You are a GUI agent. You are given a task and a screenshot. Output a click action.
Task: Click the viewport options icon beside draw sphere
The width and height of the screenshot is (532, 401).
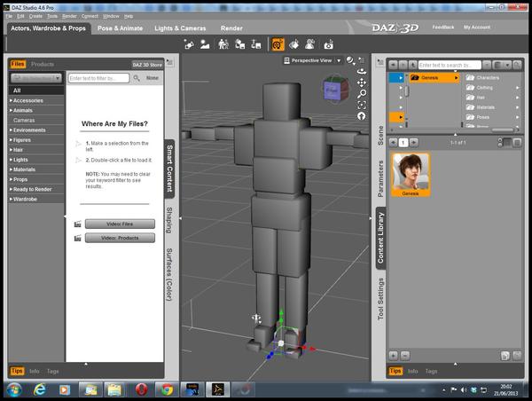pos(362,60)
